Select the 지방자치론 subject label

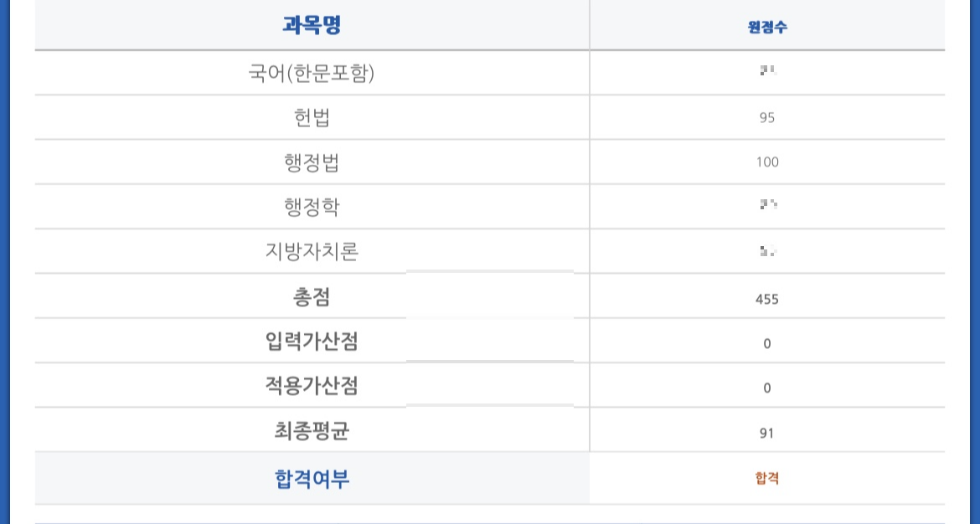312,251
